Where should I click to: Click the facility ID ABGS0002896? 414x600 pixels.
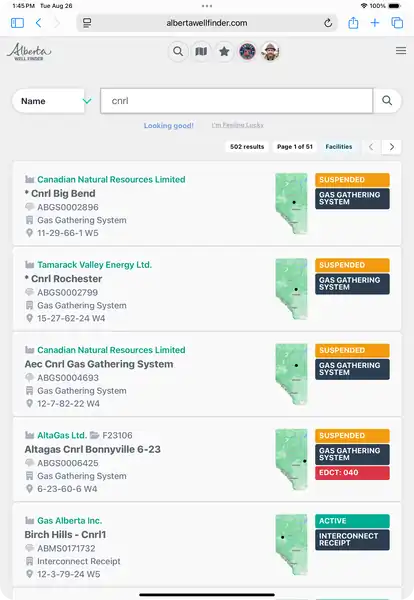68,207
